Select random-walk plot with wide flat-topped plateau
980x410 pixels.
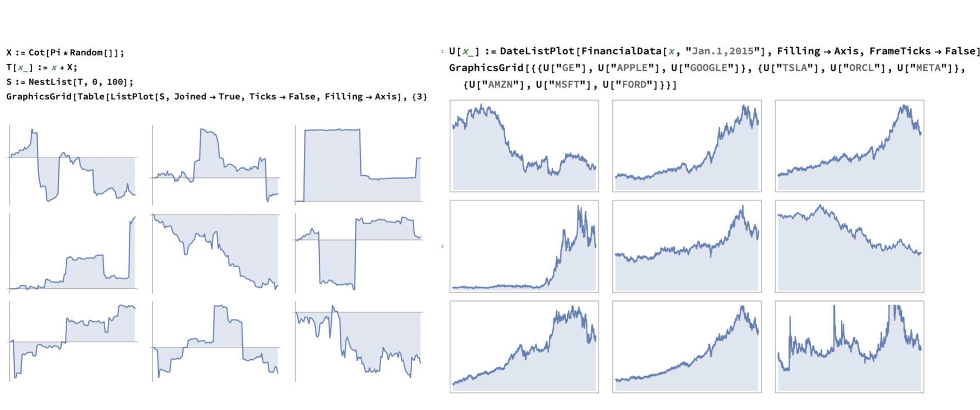pyautogui.click(x=359, y=164)
